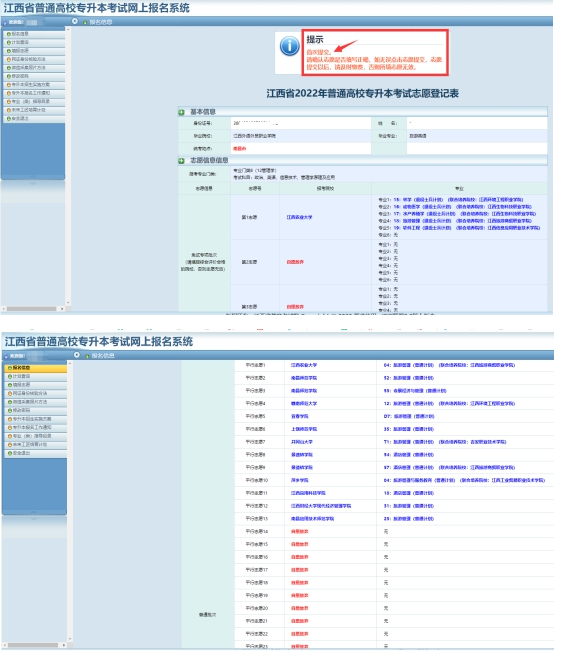Open highlighted yellow 报名信息 sidebar item
The image size is (564, 651).
click(x=35, y=368)
